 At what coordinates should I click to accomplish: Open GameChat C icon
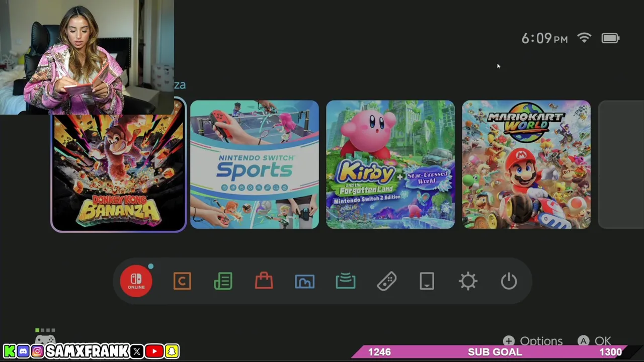pyautogui.click(x=182, y=281)
